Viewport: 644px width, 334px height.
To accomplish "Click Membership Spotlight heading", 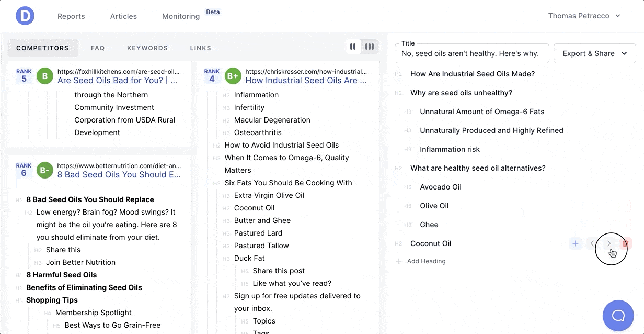I will point(94,313).
